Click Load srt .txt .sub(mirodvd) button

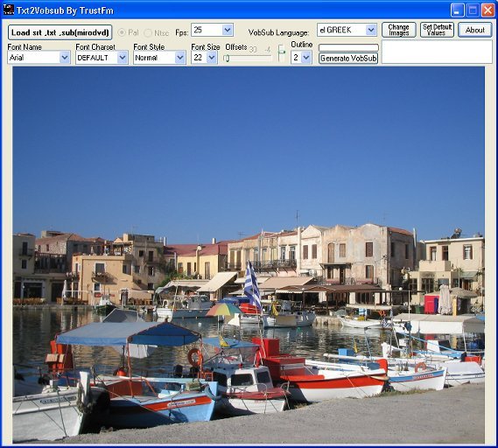60,32
